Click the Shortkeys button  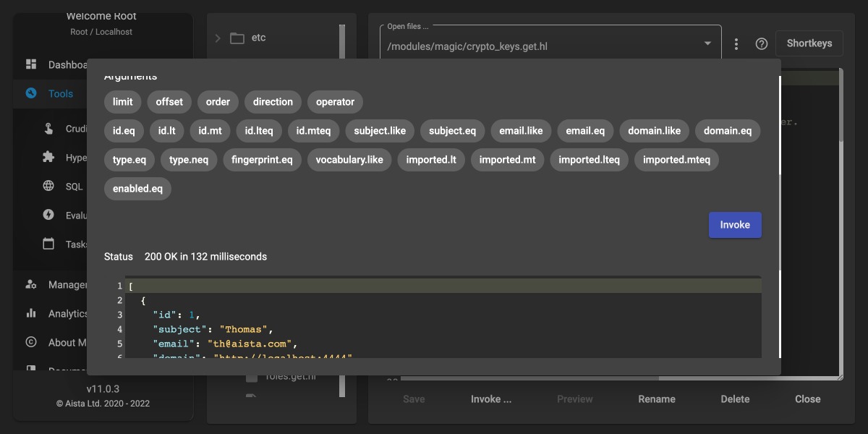coord(809,43)
